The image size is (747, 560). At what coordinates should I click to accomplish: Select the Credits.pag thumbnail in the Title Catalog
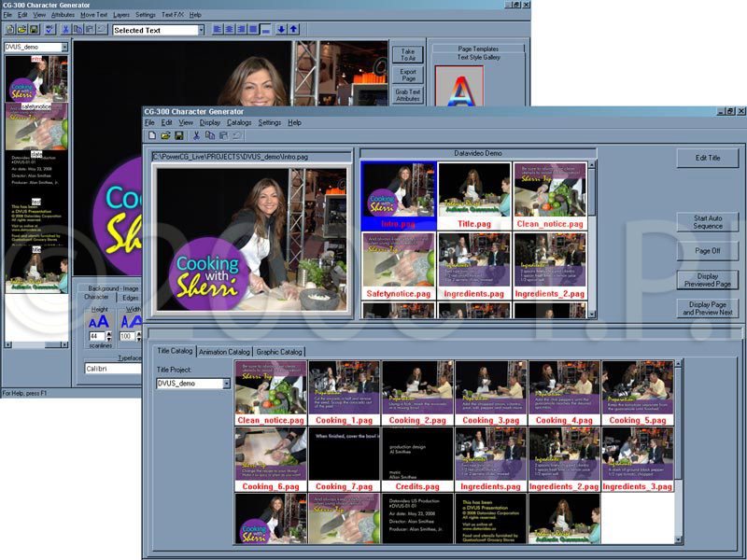click(x=417, y=459)
